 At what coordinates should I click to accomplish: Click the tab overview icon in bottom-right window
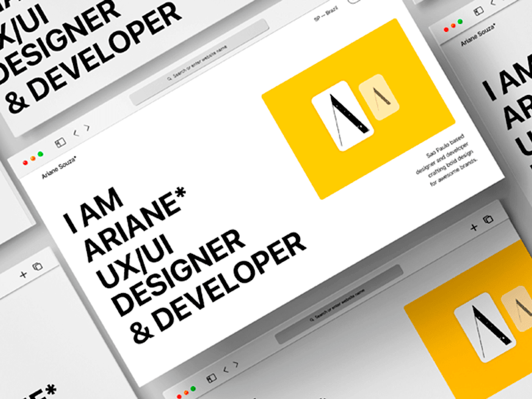click(x=488, y=219)
